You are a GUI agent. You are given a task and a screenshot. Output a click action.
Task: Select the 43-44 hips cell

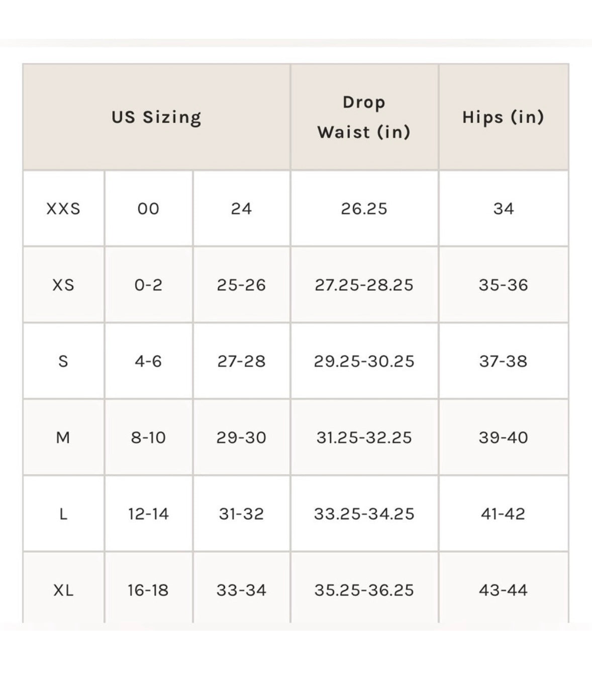tap(503, 590)
